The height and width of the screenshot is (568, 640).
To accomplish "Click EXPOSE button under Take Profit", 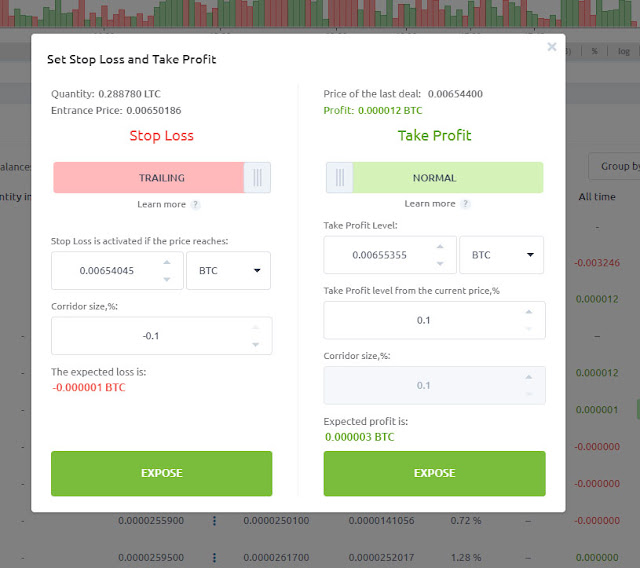I will coord(434,473).
